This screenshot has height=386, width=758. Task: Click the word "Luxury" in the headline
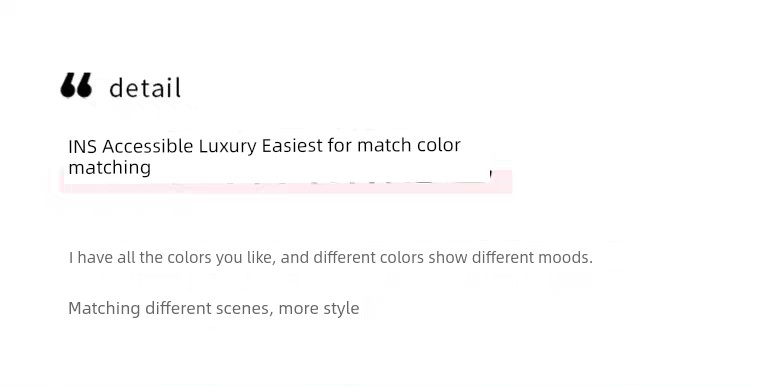coord(228,147)
